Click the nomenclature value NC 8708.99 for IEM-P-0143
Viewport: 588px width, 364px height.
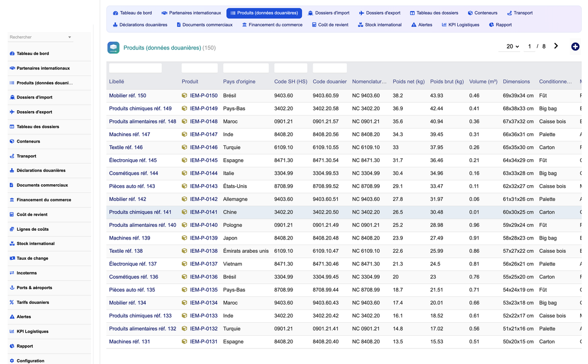366,187
